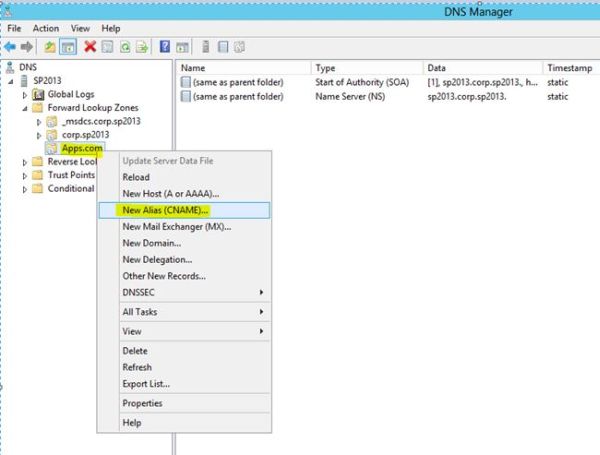Screen dimensions: 600x455
Task: Click the Up One Level folder icon
Action: click(50, 47)
